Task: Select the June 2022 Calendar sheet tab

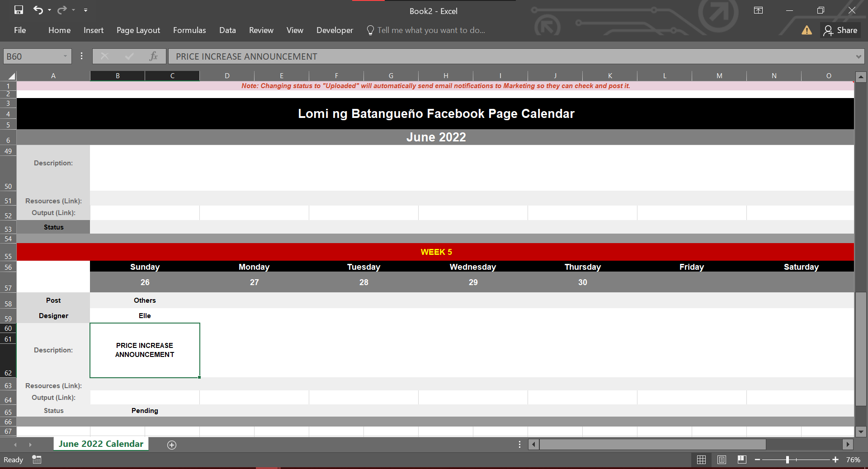Action: click(101, 444)
